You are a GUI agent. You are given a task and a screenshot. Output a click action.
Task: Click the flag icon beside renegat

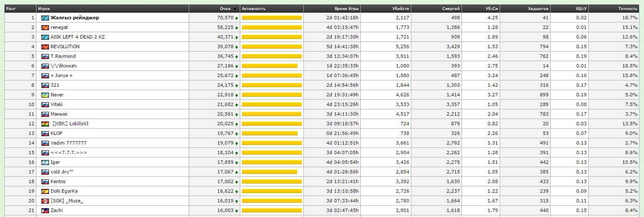[x=45, y=27]
